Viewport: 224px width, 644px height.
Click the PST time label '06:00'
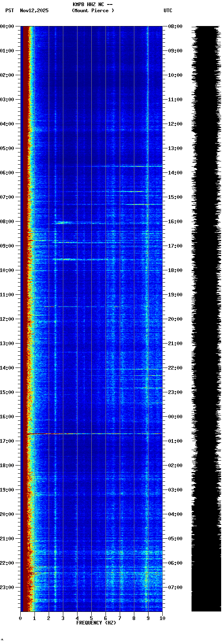(7, 173)
